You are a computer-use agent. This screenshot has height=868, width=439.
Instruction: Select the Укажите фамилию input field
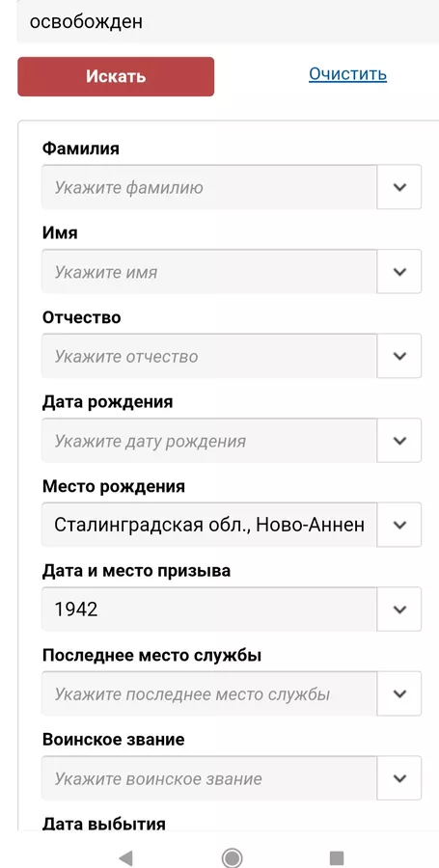pos(209,187)
